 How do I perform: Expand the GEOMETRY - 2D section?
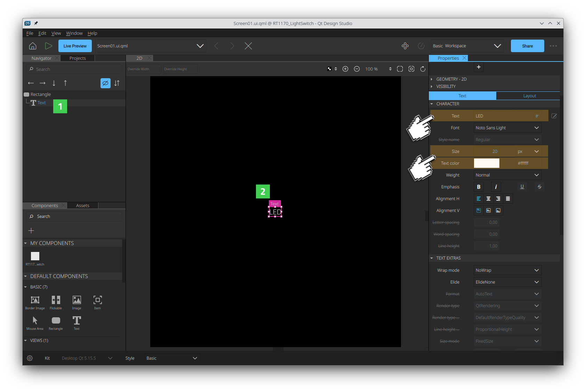451,79
